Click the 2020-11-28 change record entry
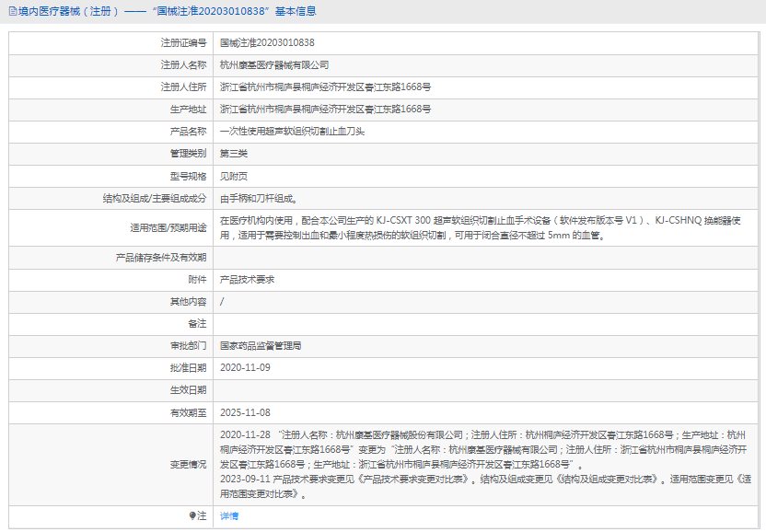 483,449
